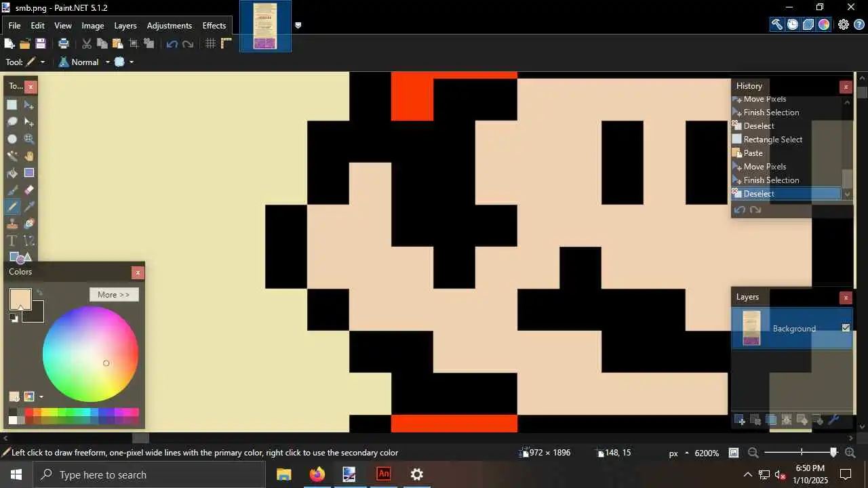Screen dimensions: 868x488
Task: Click the Undo arrow in toolbar
Action: (x=172, y=43)
